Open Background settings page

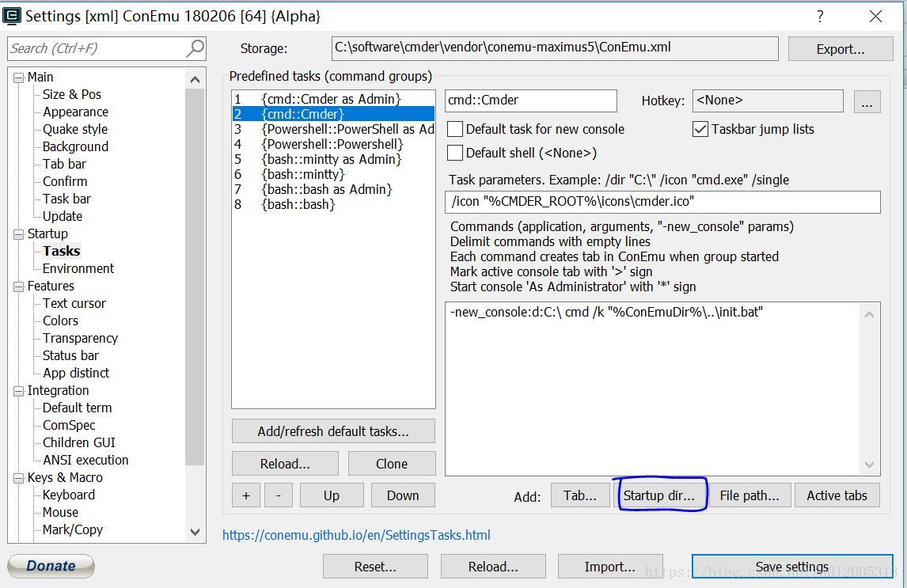pyautogui.click(x=75, y=146)
